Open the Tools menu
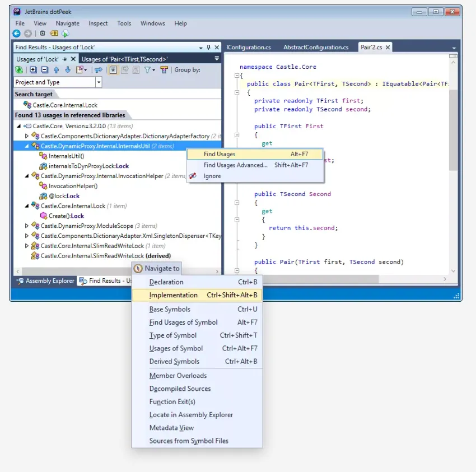 click(x=124, y=24)
